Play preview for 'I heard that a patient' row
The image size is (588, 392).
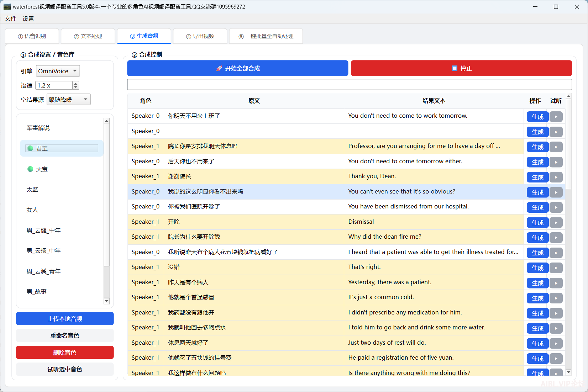tap(556, 253)
